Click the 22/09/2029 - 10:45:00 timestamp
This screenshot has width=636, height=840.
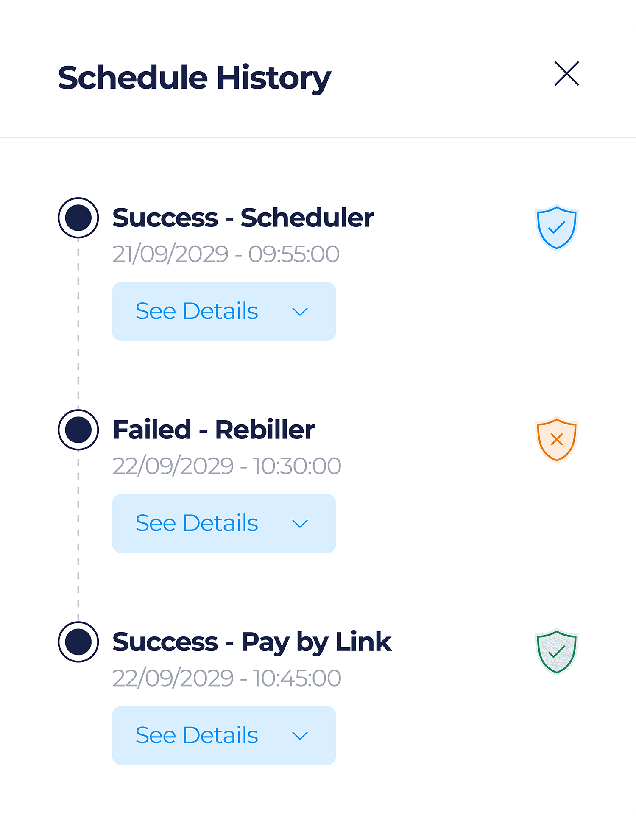tap(227, 678)
